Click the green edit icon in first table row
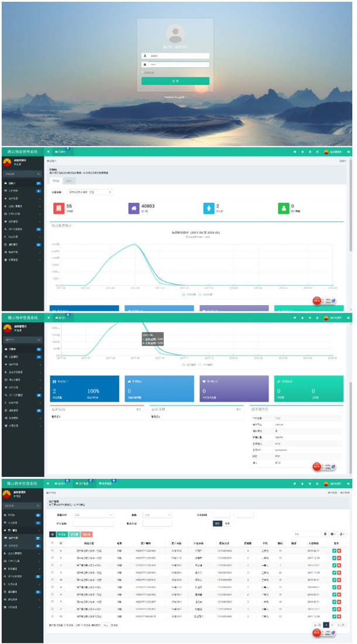 click(x=334, y=551)
